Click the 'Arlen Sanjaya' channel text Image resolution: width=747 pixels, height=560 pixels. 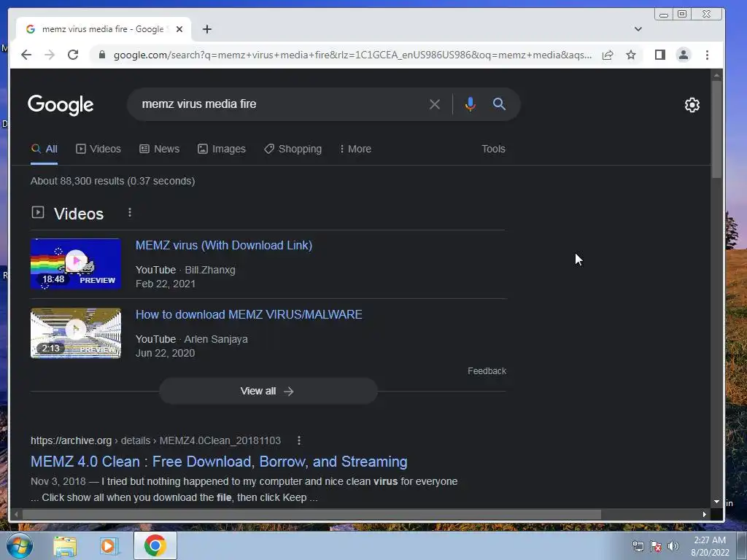coord(216,339)
